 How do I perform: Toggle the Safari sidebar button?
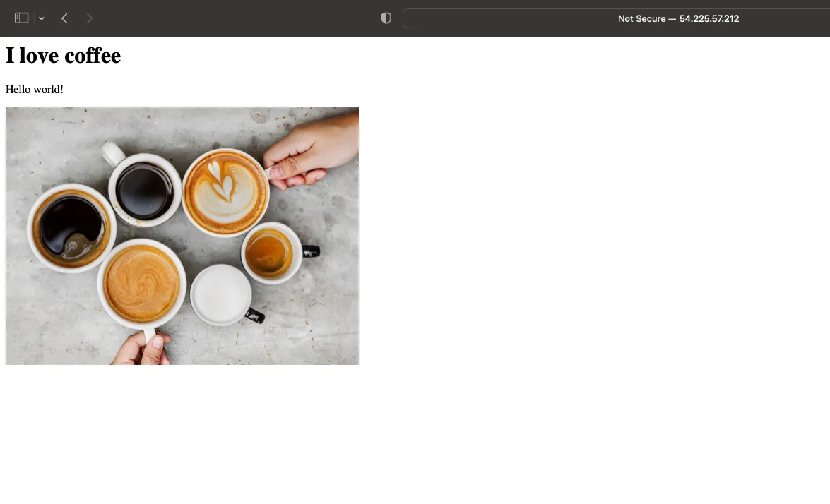(x=21, y=18)
